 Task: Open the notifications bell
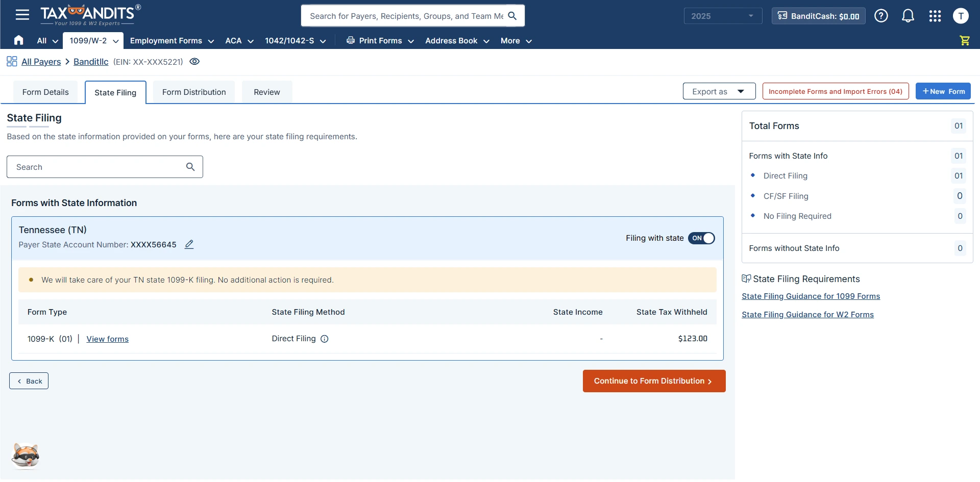pos(908,15)
